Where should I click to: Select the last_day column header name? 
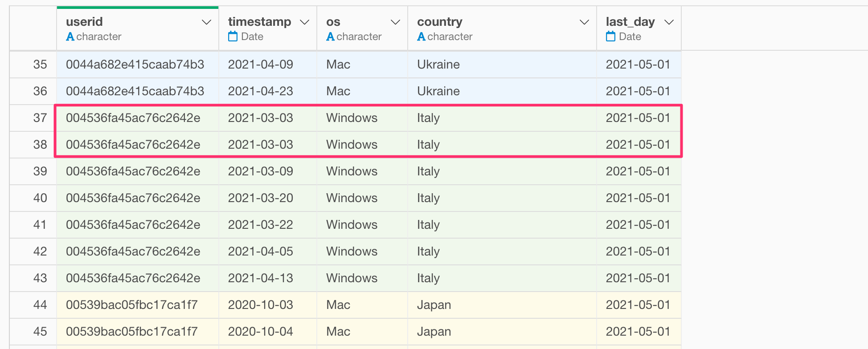click(x=630, y=22)
